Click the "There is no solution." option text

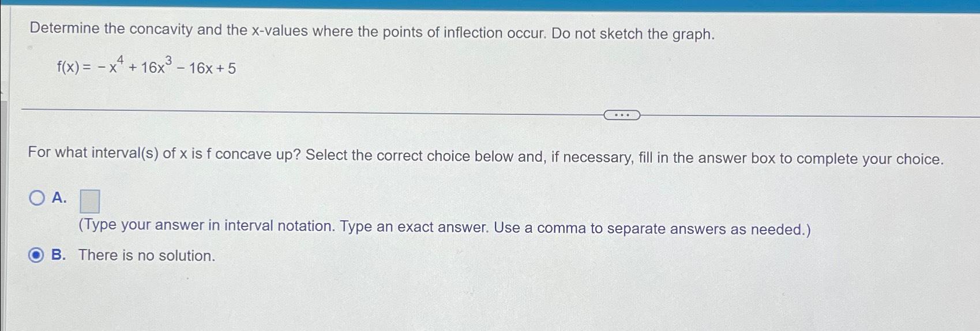[147, 255]
